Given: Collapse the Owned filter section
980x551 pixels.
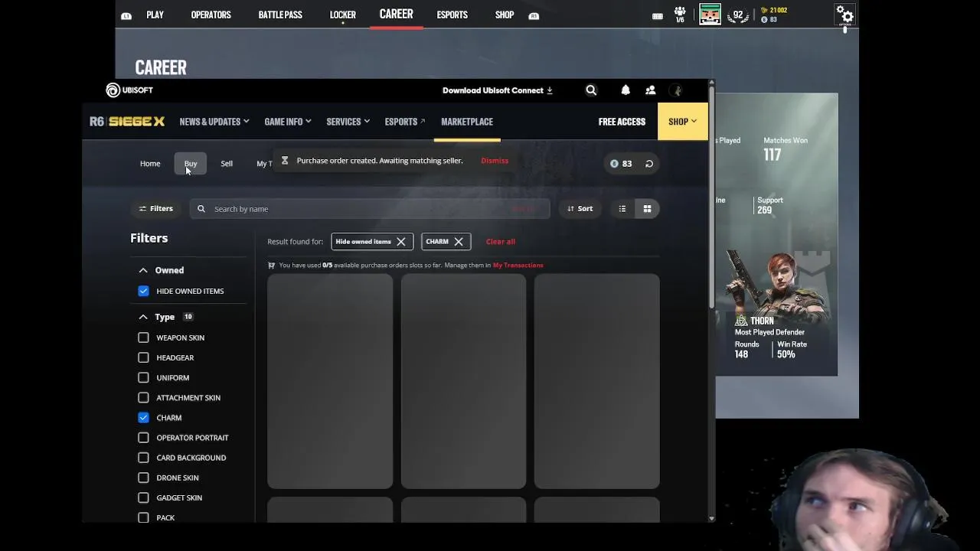Looking at the screenshot, I should tap(143, 270).
